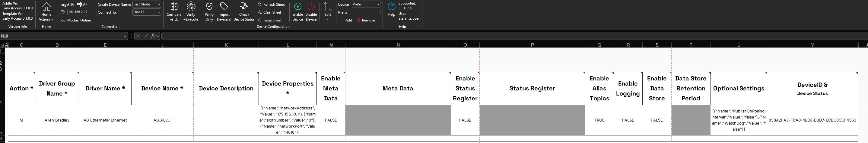Click Clear Sheet button

click(269, 12)
